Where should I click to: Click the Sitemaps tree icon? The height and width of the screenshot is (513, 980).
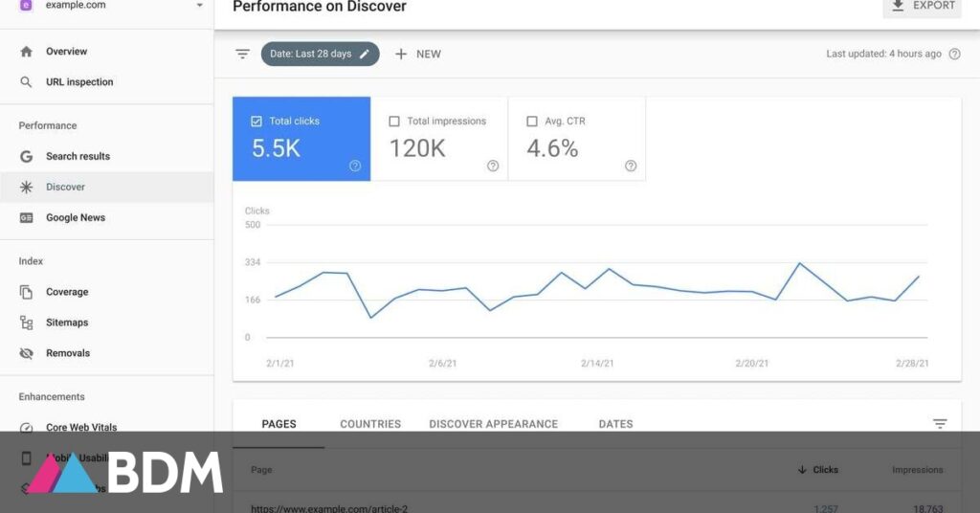(26, 323)
